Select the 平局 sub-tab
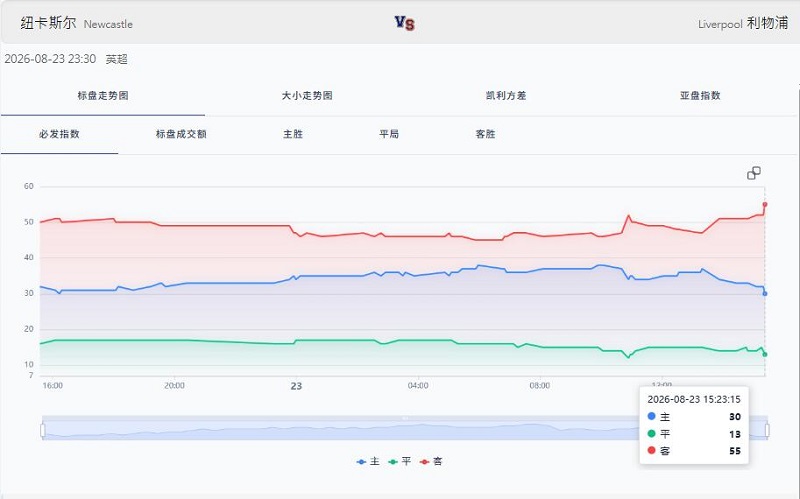 [389, 134]
